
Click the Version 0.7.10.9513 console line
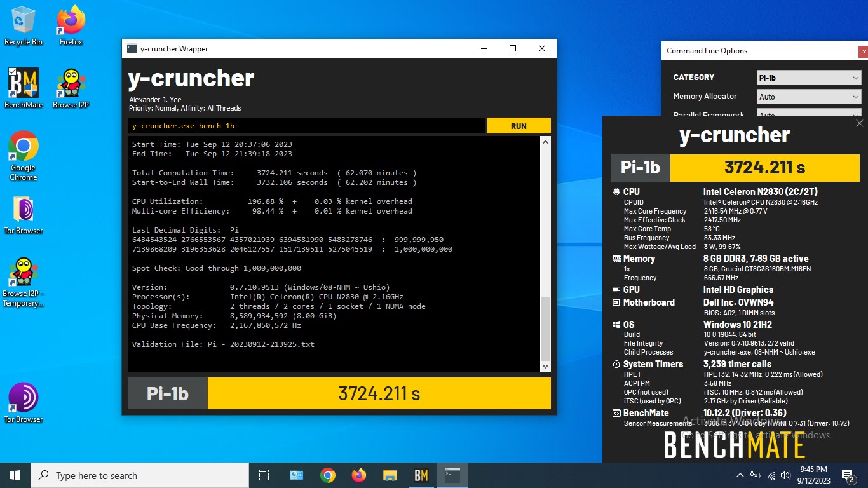click(261, 287)
